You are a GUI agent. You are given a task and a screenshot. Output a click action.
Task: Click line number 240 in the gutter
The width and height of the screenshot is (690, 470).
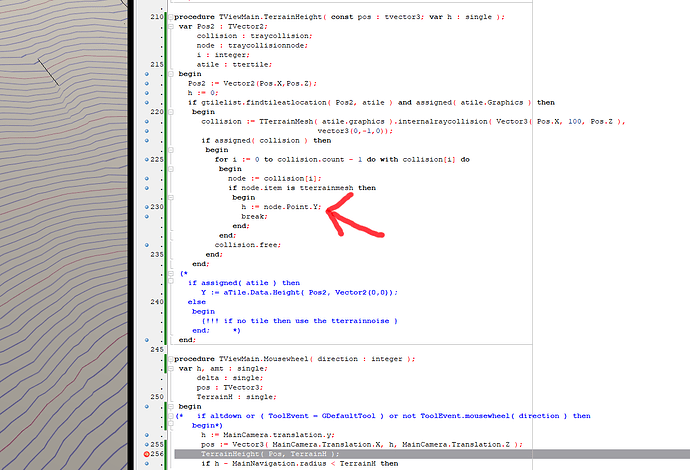tap(157, 302)
